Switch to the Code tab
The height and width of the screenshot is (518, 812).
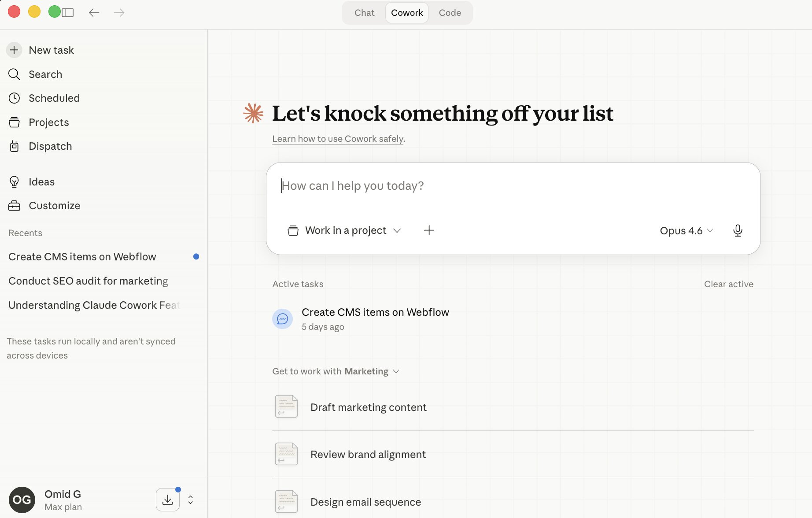[x=450, y=13]
